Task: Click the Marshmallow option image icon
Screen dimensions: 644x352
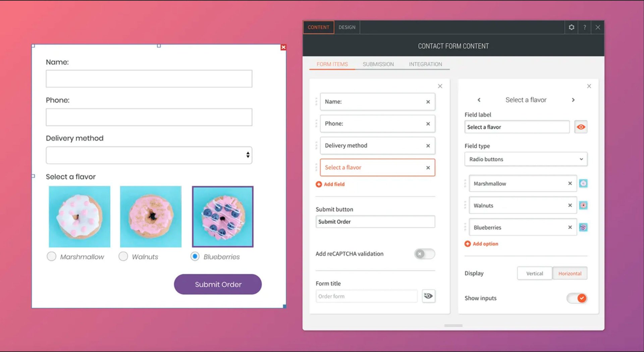Action: [x=583, y=184]
